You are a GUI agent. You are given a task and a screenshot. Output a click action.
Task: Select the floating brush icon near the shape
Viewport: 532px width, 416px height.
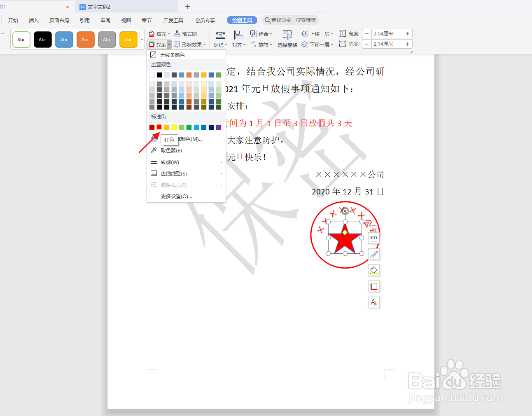(373, 254)
